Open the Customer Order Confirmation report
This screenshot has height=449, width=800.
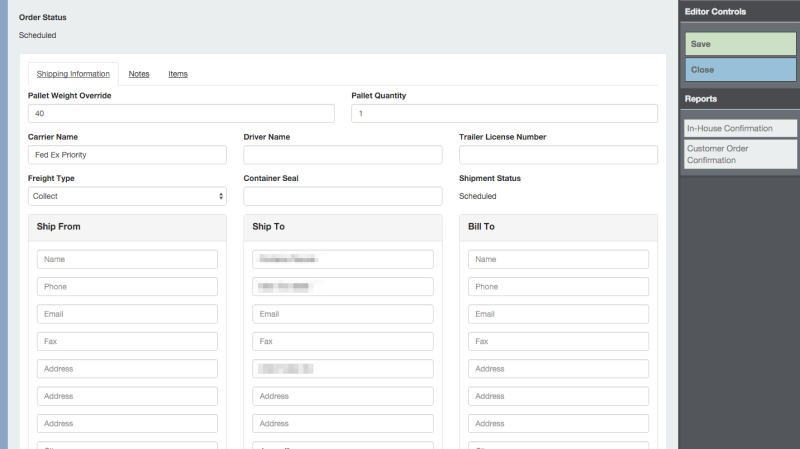740,154
